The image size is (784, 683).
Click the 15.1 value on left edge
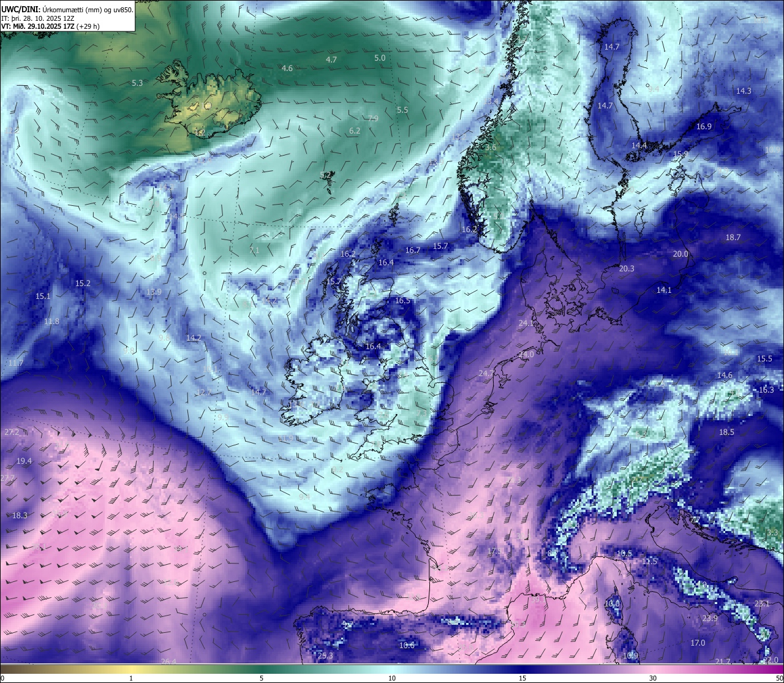(x=43, y=296)
